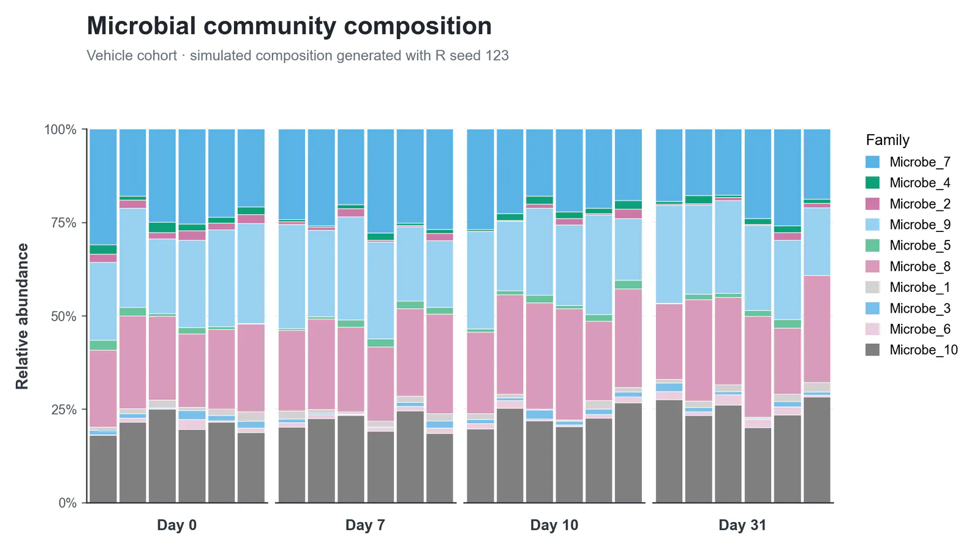Select the Microbe_5 legend swatch
Image resolution: width=980 pixels, height=549 pixels.
pos(872,245)
